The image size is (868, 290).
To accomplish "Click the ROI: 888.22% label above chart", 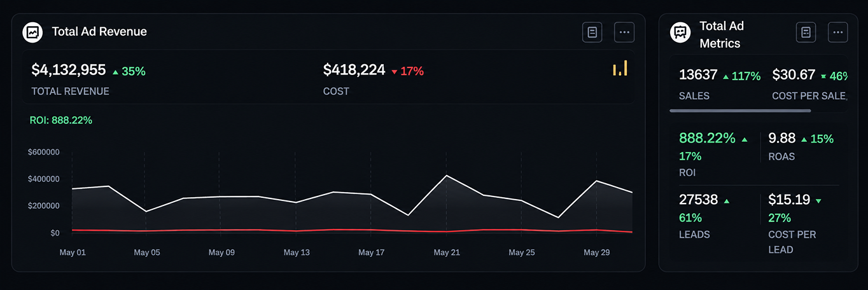I will 61,120.
